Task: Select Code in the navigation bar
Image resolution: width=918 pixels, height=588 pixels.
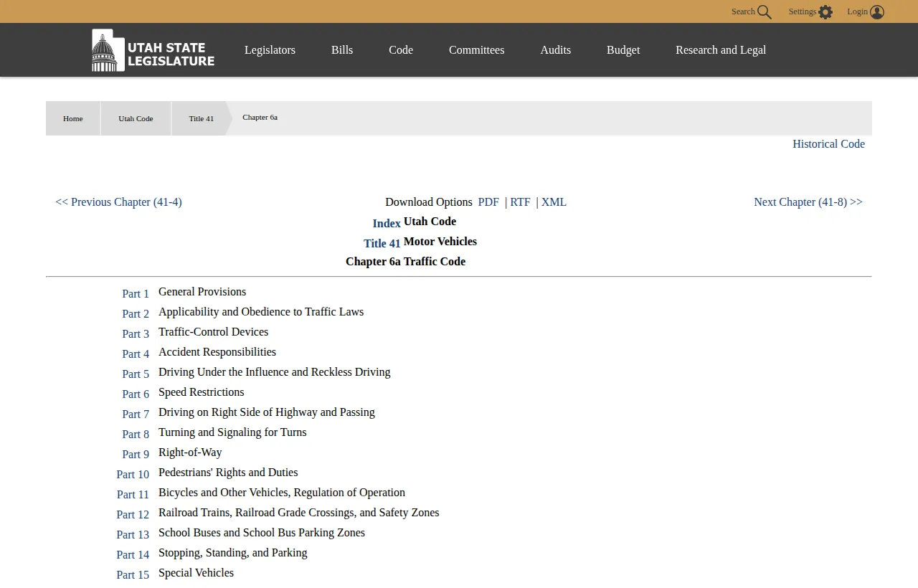Action: tap(400, 49)
